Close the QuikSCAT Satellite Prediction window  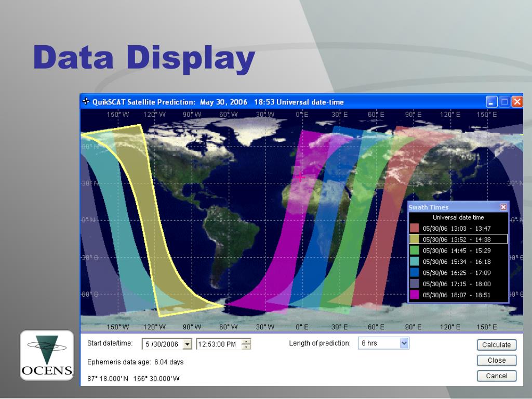click(x=517, y=102)
